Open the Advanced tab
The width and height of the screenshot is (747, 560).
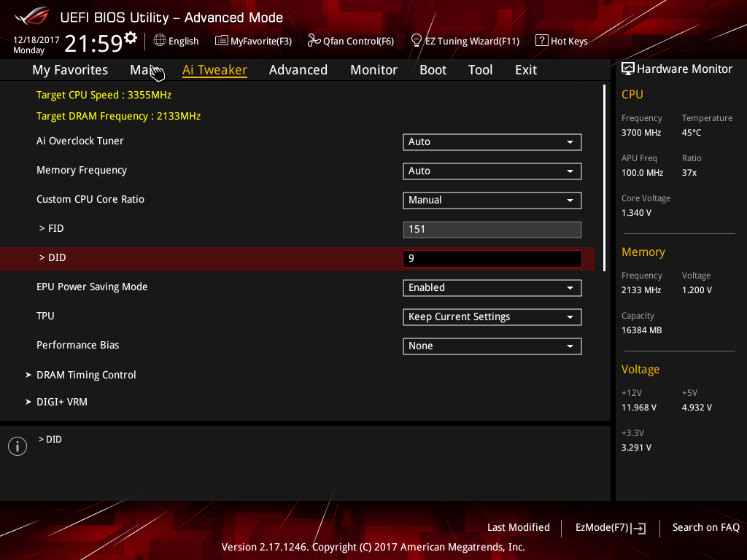(x=298, y=70)
